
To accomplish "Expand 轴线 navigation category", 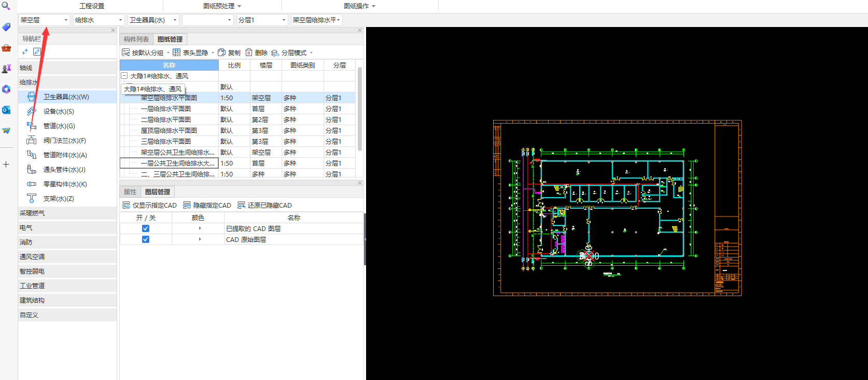I will (67, 68).
